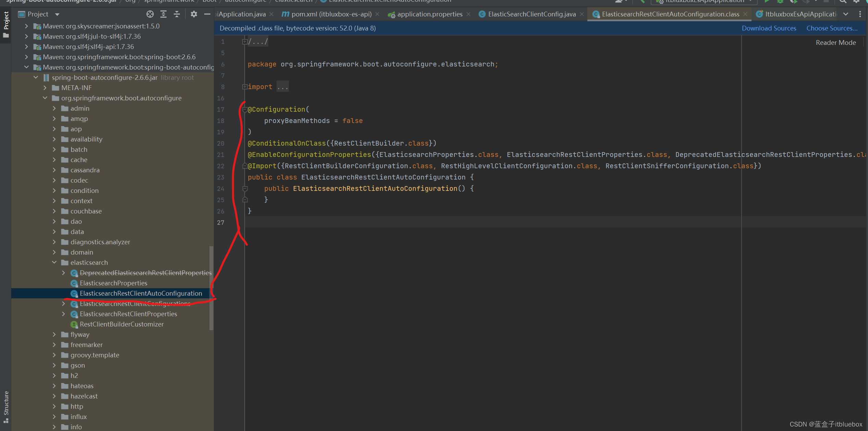Expand Maven org.slf4j:slf4j-api:1.7.36 node
Viewport: 868px width, 431px height.
(x=26, y=47)
